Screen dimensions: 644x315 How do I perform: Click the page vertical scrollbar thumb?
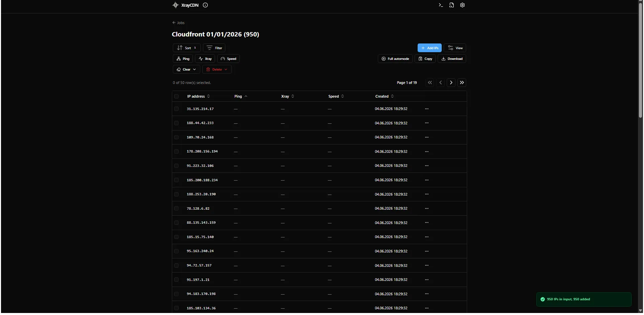[640, 60]
